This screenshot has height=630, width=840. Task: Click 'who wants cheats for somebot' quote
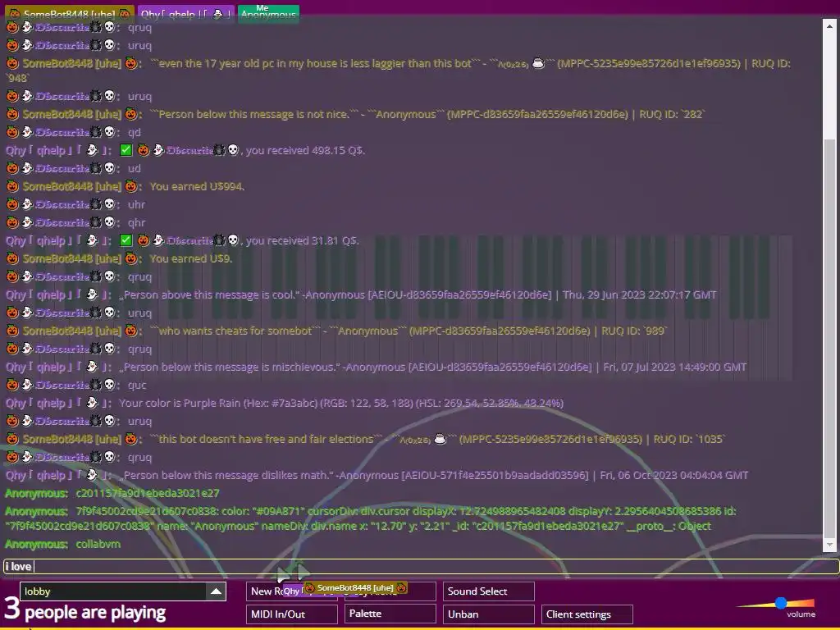235,331
